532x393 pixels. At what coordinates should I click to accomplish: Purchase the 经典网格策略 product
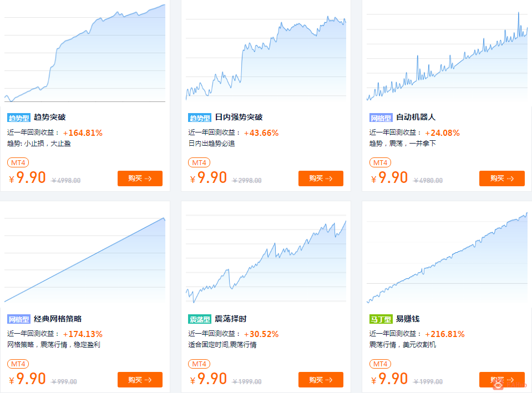pyautogui.click(x=140, y=380)
